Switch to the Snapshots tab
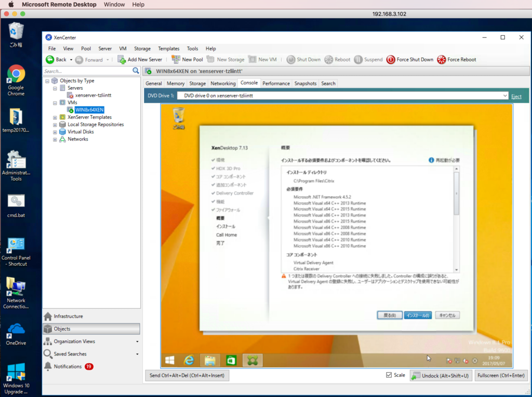532x397 pixels. point(305,84)
